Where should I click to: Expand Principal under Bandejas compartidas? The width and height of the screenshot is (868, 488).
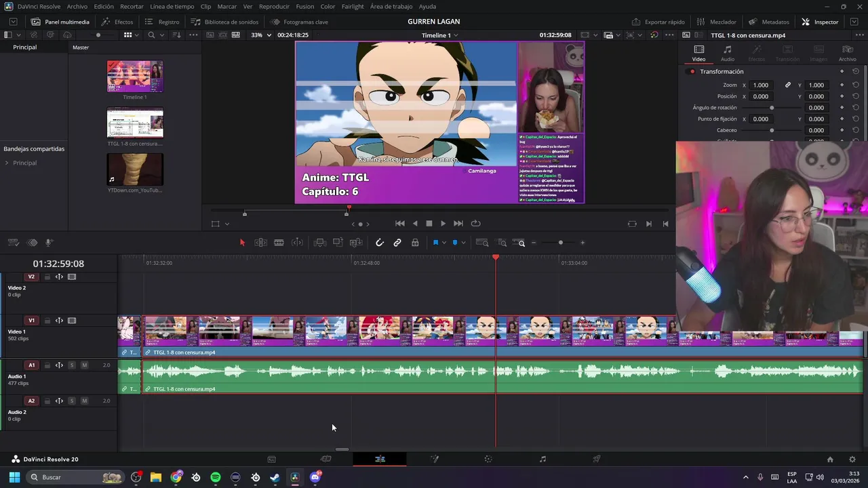pyautogui.click(x=7, y=163)
